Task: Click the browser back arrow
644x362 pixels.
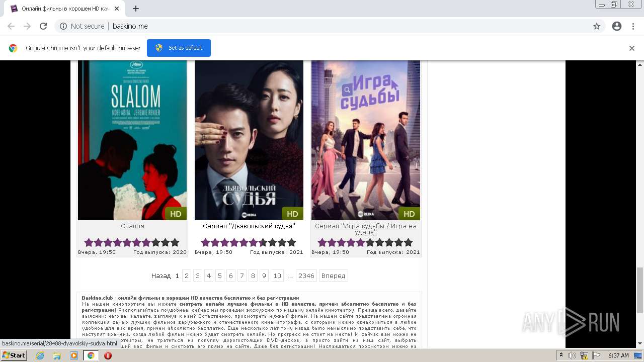Action: pyautogui.click(x=11, y=26)
